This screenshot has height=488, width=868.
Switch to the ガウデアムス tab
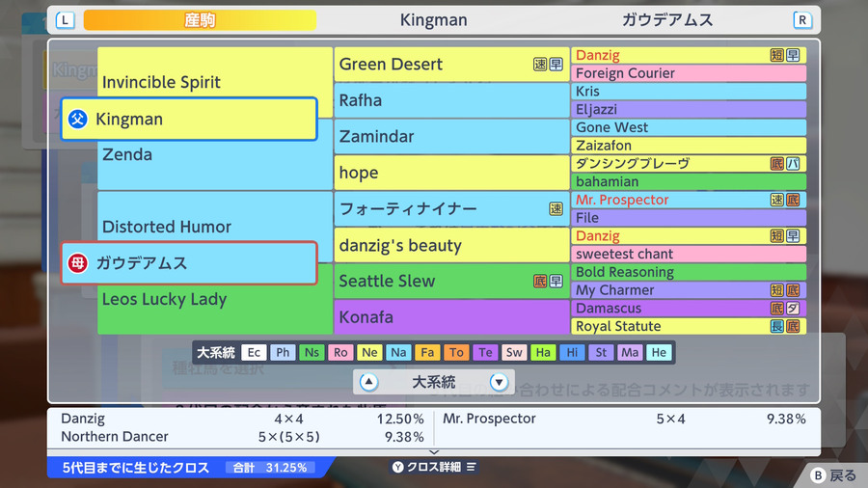pos(667,20)
